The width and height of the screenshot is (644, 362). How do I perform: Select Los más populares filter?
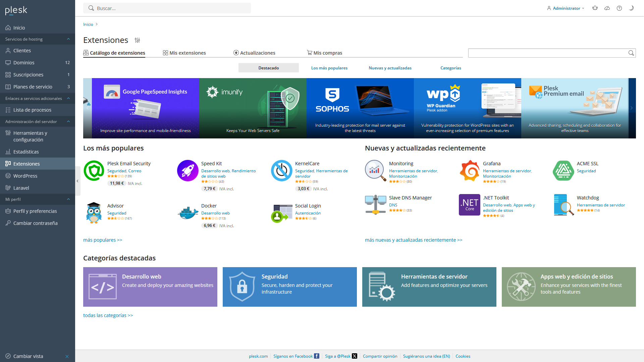pyautogui.click(x=329, y=68)
